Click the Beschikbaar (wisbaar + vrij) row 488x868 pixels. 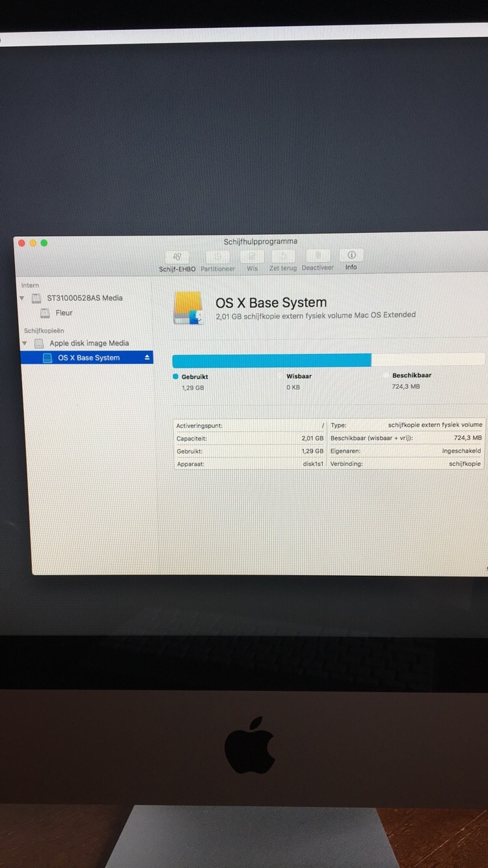407,438
